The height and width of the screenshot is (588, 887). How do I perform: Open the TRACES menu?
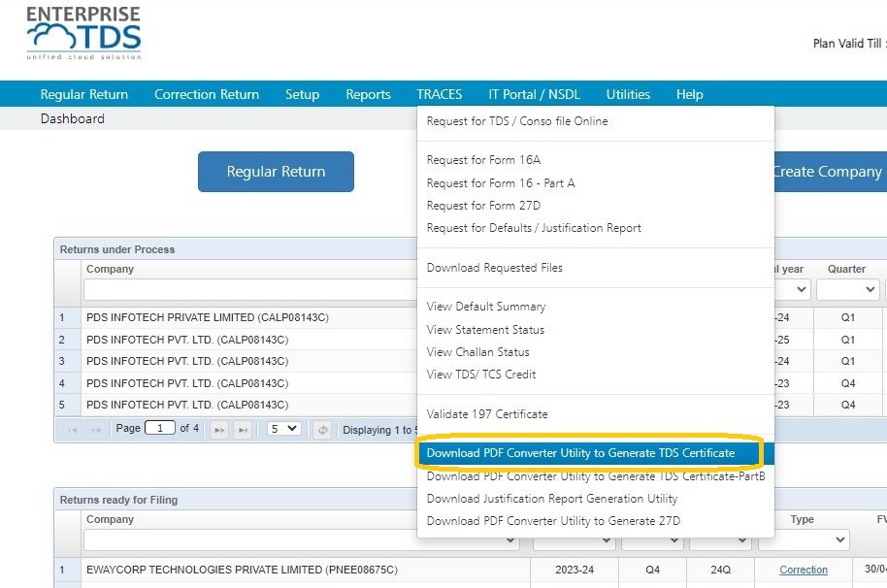[x=439, y=94]
